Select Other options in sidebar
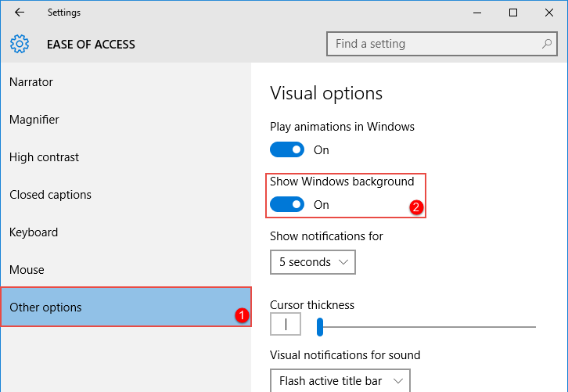Image resolution: width=568 pixels, height=392 pixels. (126, 307)
